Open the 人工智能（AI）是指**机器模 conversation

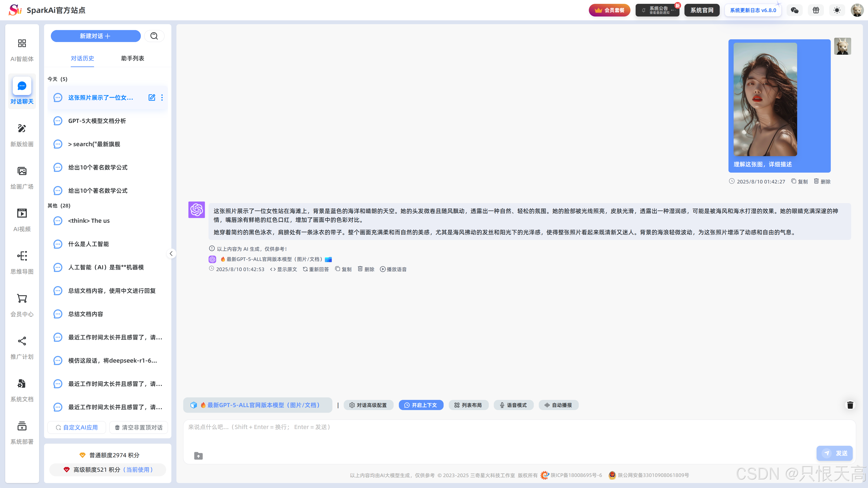coord(108,267)
